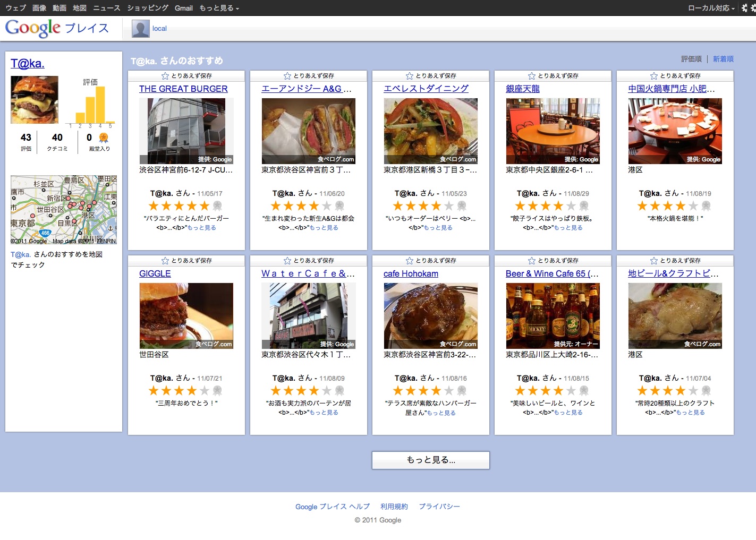This screenshot has width=756, height=540.
Task: Expand もっと見る on エベレストダイニング review
Action: coord(438,228)
